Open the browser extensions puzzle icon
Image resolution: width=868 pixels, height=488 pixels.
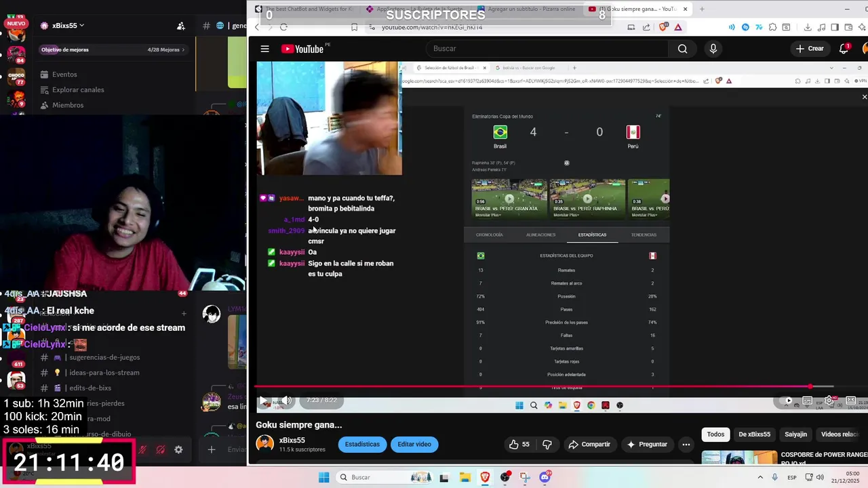(774, 27)
